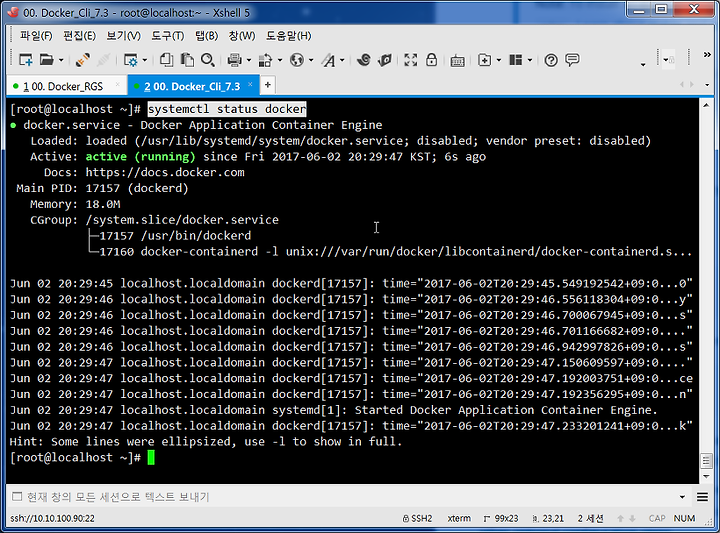Click the Paste toolbar icon
Viewport: 720px width, 533px height.
coord(187,60)
